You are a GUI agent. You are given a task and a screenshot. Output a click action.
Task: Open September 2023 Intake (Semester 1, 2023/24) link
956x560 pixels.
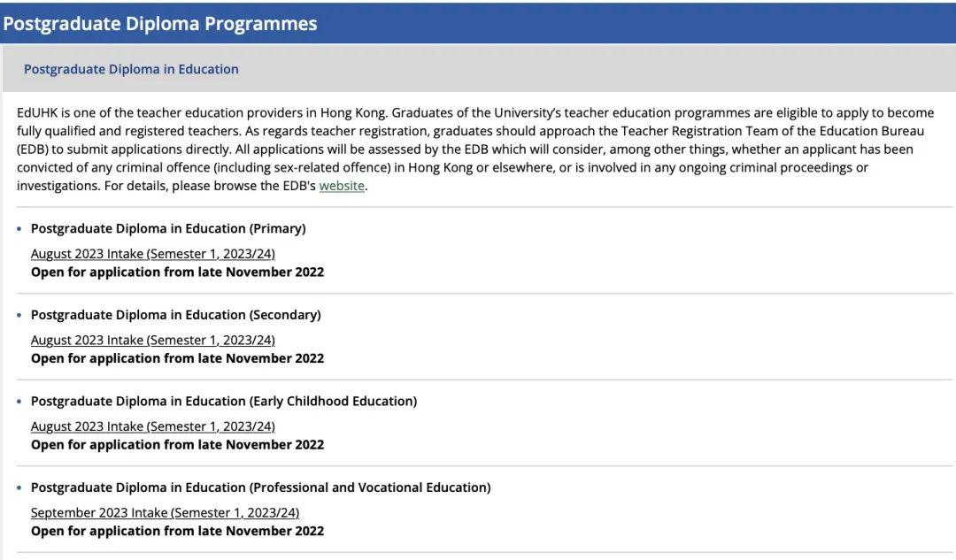166,513
